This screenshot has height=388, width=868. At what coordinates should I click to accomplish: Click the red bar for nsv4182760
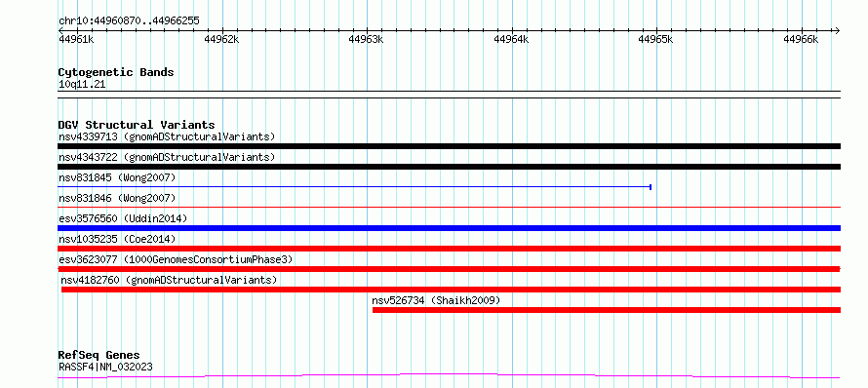(x=452, y=290)
